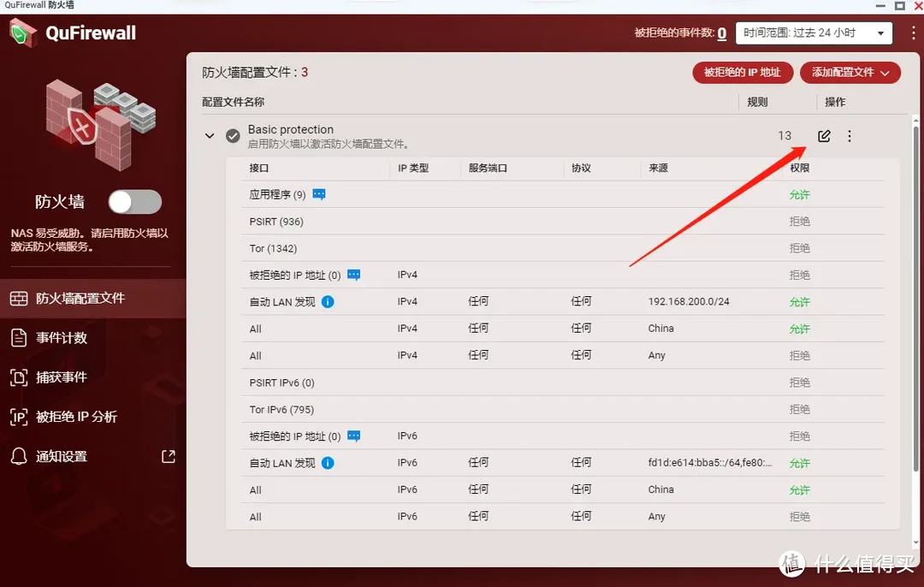Select the PSIRT (936) rule row
Viewport: 924px width, 587px height.
coord(563,222)
